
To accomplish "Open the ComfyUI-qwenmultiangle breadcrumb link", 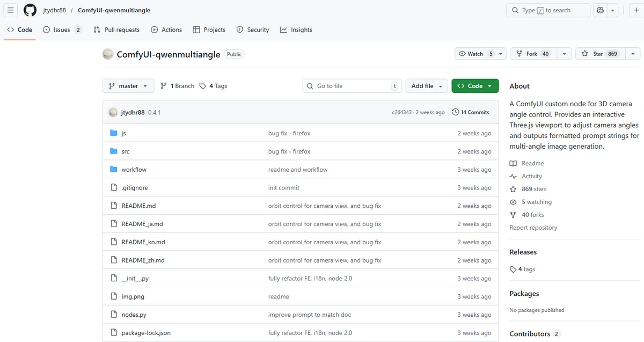I will coord(114,10).
